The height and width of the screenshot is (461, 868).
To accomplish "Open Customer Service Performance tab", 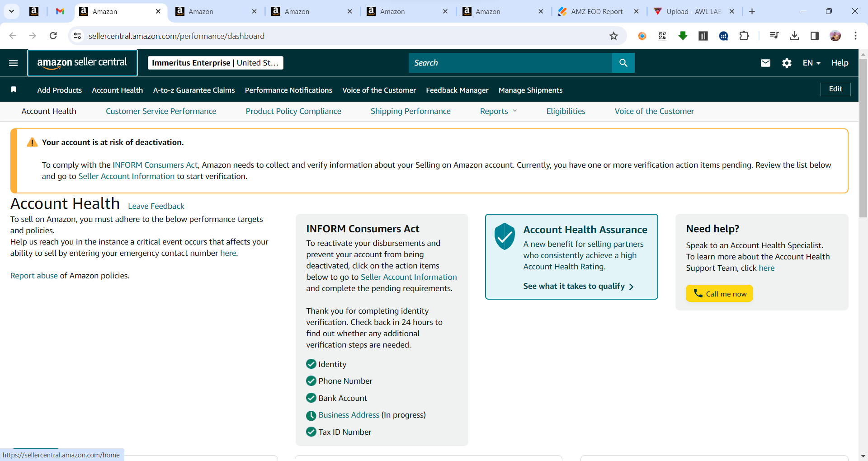I will tap(161, 111).
